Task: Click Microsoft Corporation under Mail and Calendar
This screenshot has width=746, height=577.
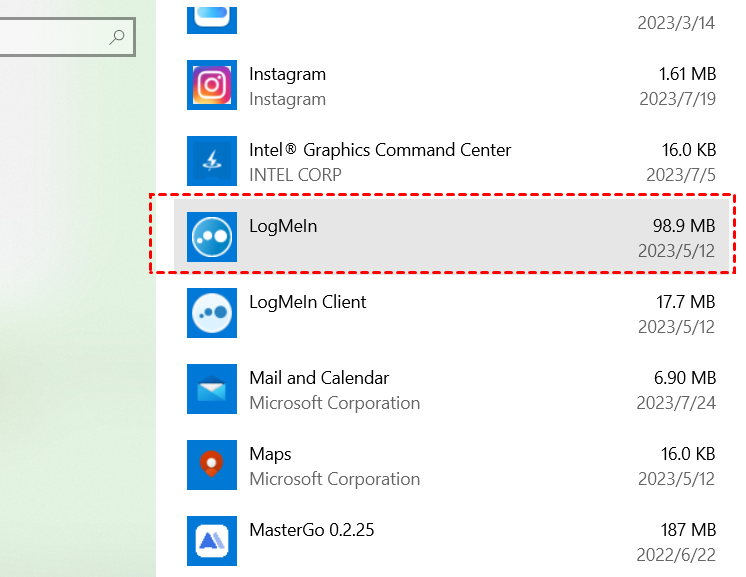Action: 334,403
